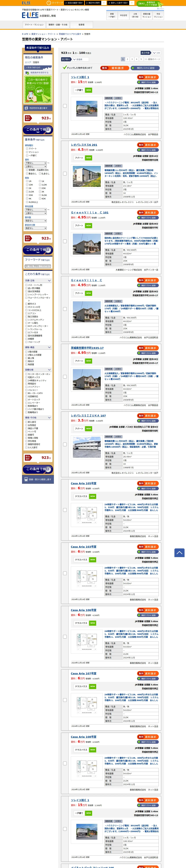Switch to the 駐車場 tab
The width and height of the screenshot is (186, 868).
(81, 25)
